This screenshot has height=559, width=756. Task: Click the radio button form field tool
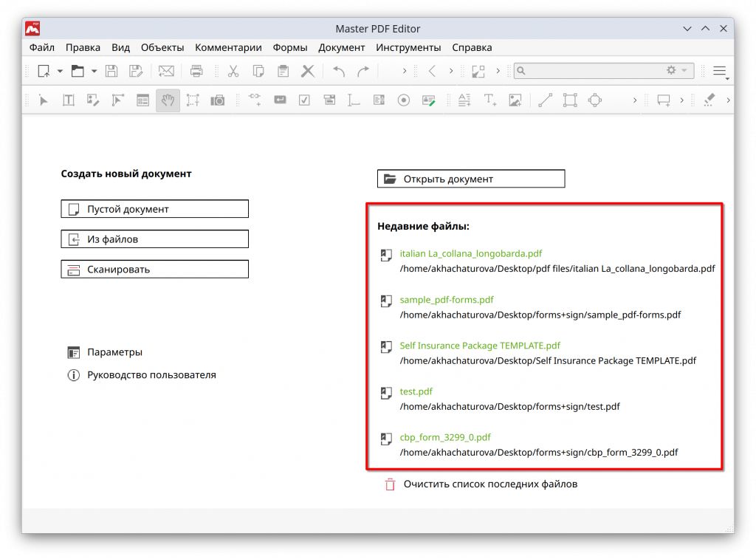[x=403, y=100]
